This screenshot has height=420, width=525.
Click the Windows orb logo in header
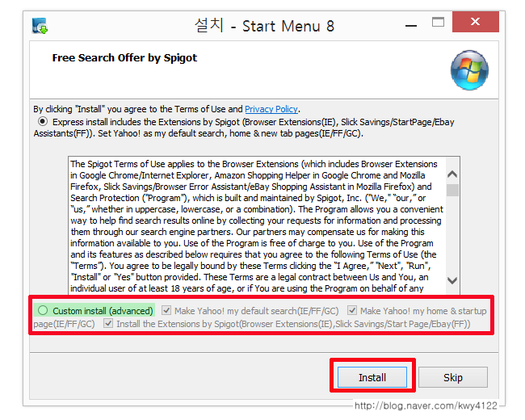(469, 70)
